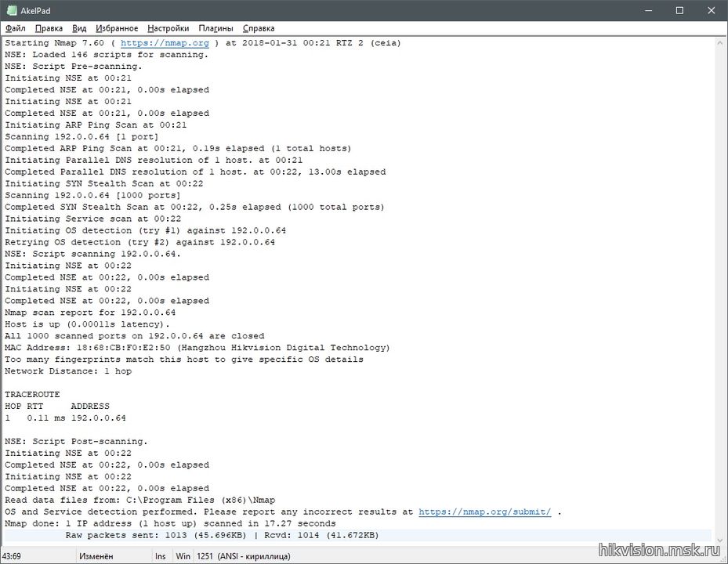The width and height of the screenshot is (728, 564).
Task: Click the line 'Initiating Service scan at 00:22'
Action: pyautogui.click(x=92, y=219)
